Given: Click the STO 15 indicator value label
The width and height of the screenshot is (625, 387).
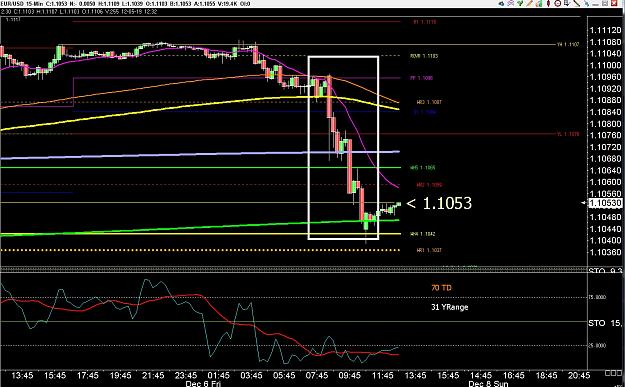Looking at the screenshot, I should 605,323.
